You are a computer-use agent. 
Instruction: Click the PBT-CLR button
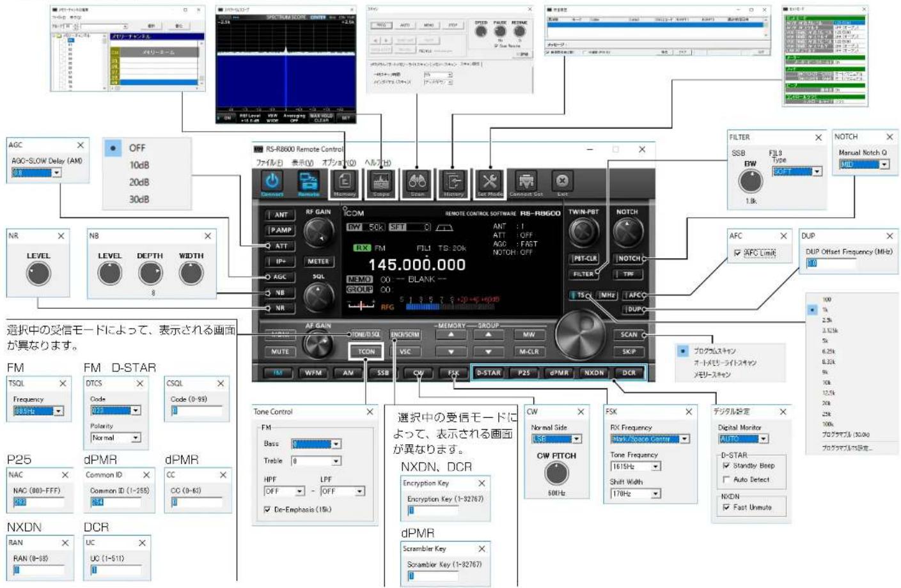(584, 258)
